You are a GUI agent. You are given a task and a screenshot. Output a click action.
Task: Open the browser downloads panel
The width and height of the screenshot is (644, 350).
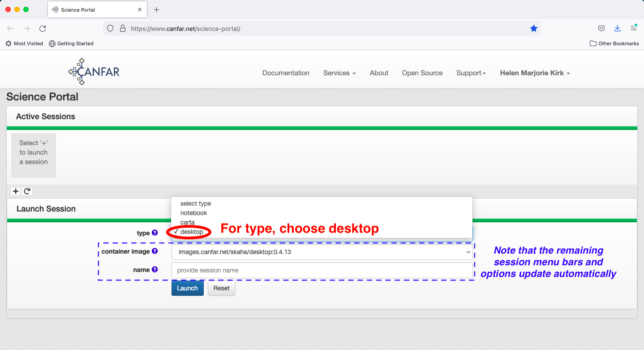(x=618, y=28)
